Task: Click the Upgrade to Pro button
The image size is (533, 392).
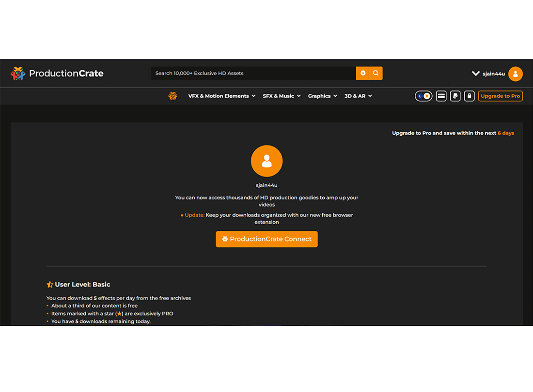Action: pyautogui.click(x=501, y=96)
